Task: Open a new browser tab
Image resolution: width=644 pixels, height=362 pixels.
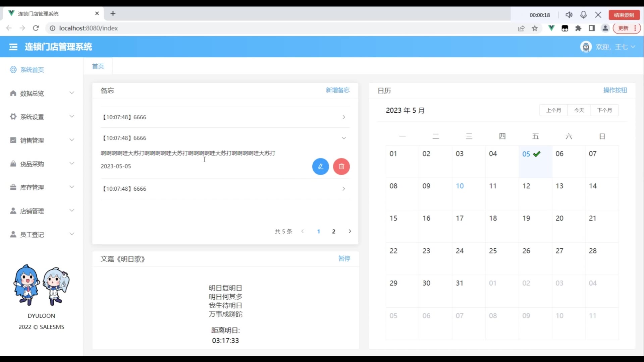Action: [x=113, y=13]
